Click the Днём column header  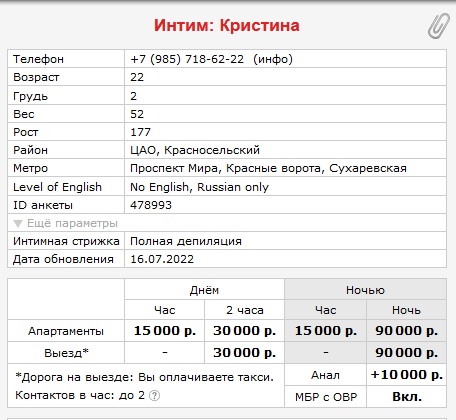click(204, 290)
